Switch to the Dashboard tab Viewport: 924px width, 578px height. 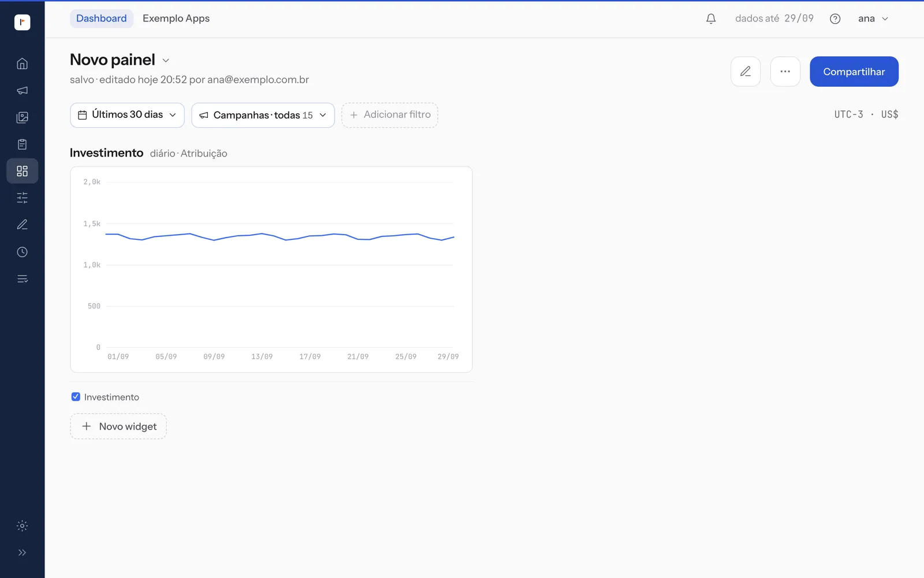(x=102, y=18)
